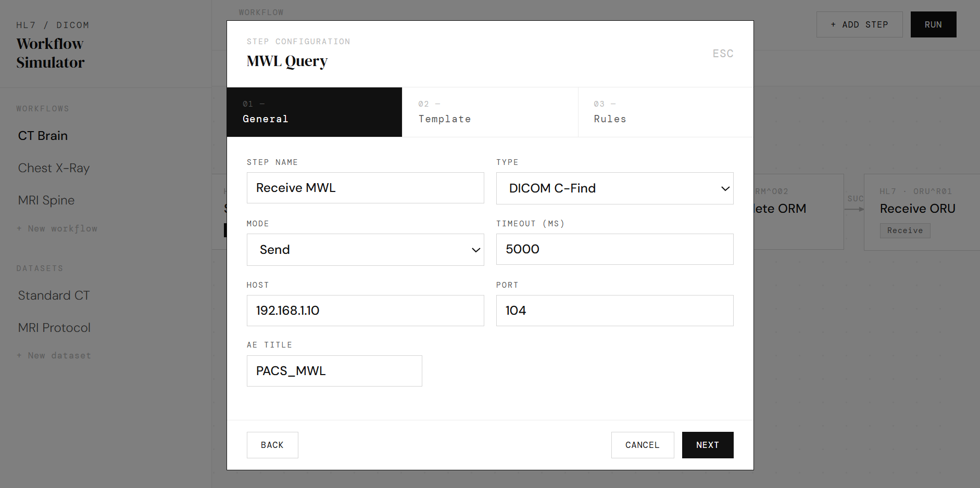Dismiss the dialog via ESC label
This screenshot has height=488, width=980.
point(723,53)
